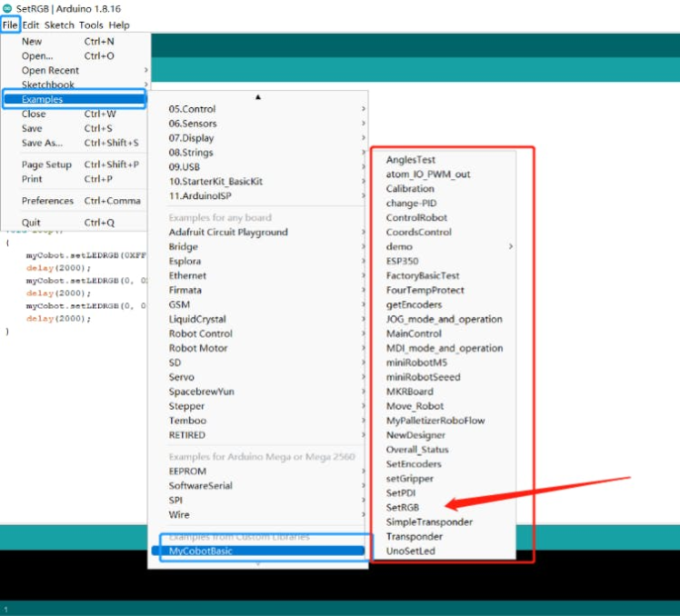Expand 10.StarterKit_BasicKit examples
The image size is (680, 616).
[258, 181]
